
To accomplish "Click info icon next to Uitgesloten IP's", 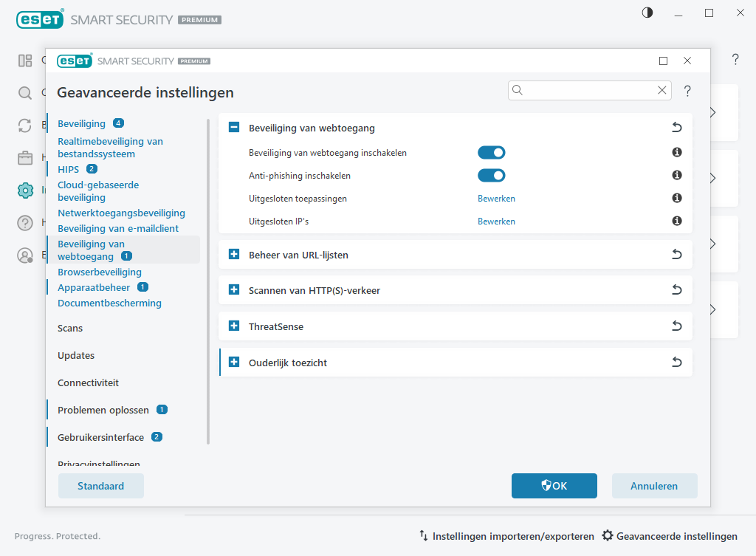I will click(676, 222).
